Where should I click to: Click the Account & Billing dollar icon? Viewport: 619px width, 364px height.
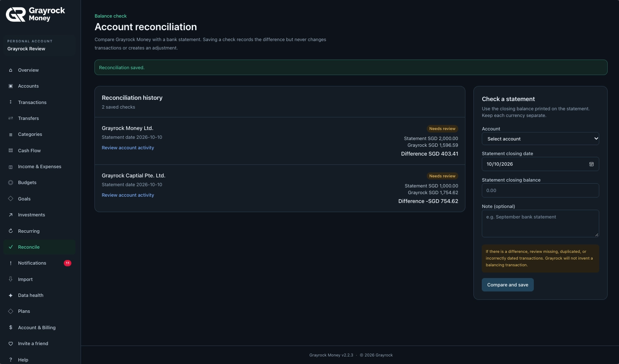pos(10,328)
